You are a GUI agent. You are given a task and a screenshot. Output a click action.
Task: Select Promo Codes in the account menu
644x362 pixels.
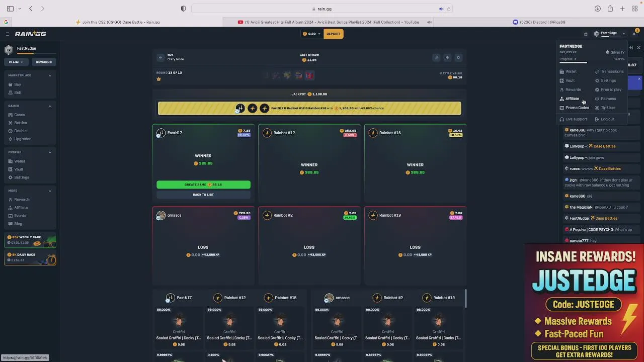click(x=574, y=108)
